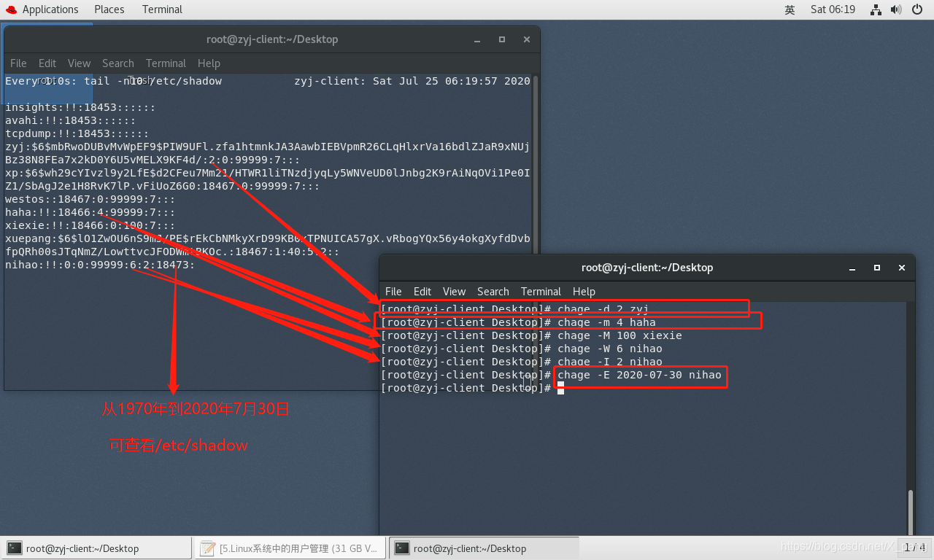The image size is (934, 560).
Task: Open Terminal menu in the front terminal window
Action: pyautogui.click(x=541, y=291)
